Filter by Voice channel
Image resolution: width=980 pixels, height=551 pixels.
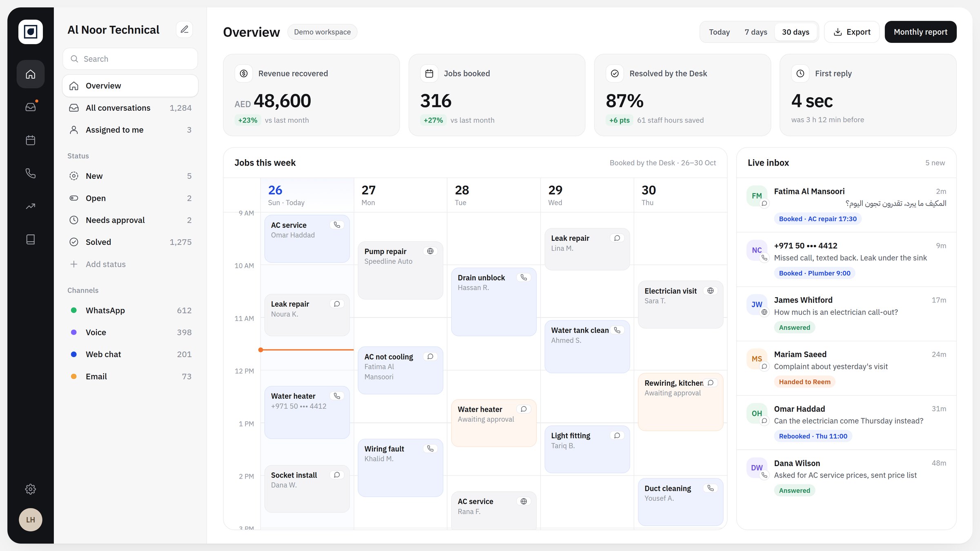click(x=130, y=332)
